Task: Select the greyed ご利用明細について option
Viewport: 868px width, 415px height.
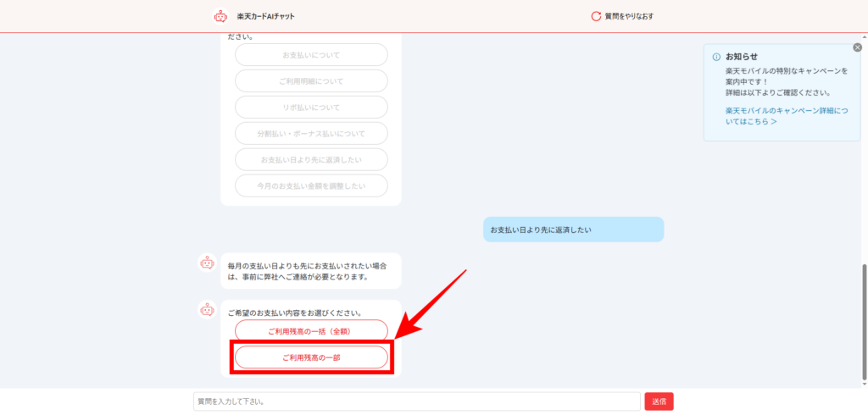Action: (311, 81)
